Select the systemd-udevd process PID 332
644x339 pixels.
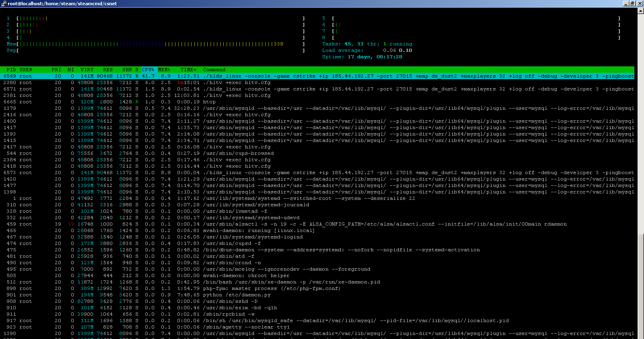pyautogui.click(x=317, y=218)
